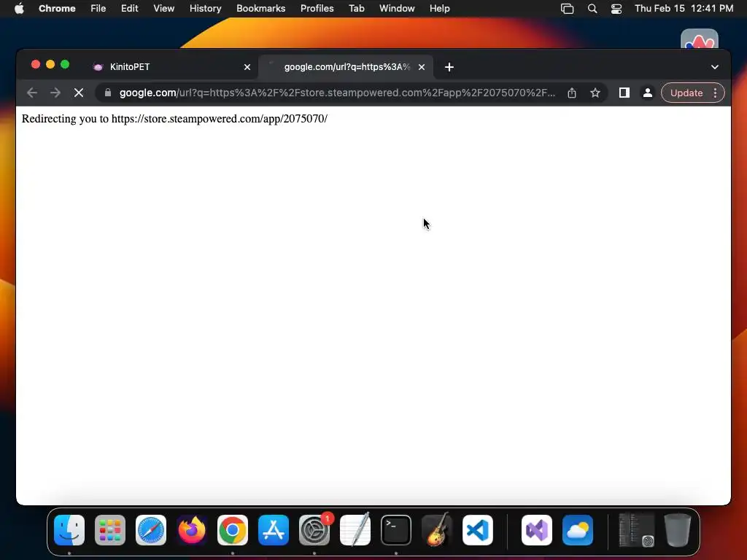Open the Apple menu
This screenshot has height=560, width=747.
click(19, 9)
